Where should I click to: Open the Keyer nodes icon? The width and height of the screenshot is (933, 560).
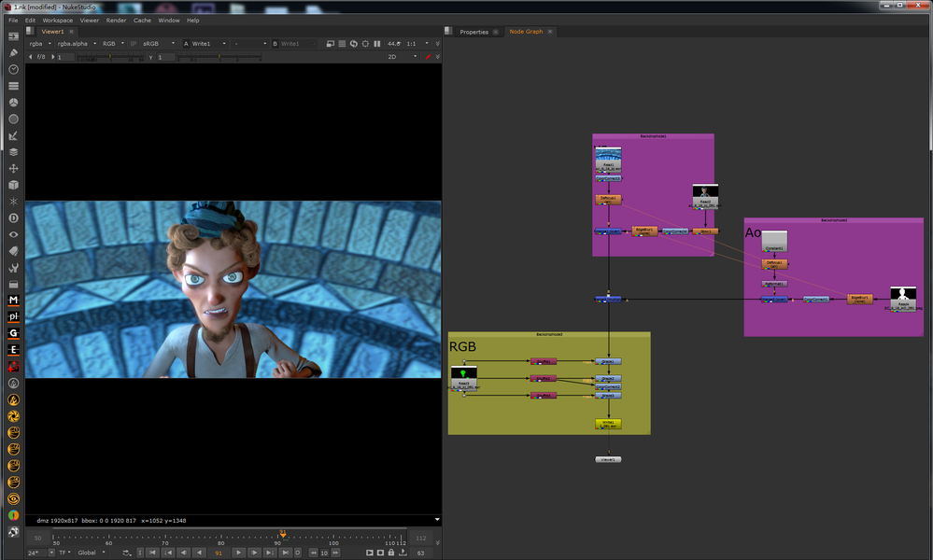13,135
